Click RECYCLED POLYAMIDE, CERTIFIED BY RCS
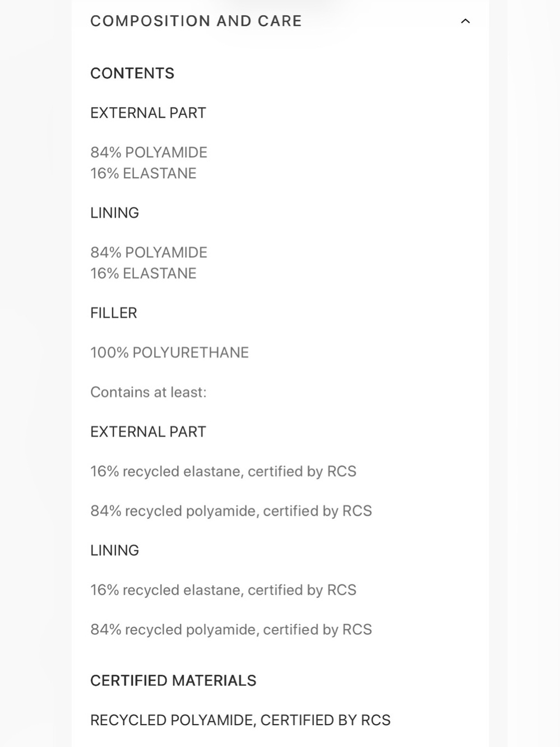560x747 pixels. coord(240,720)
